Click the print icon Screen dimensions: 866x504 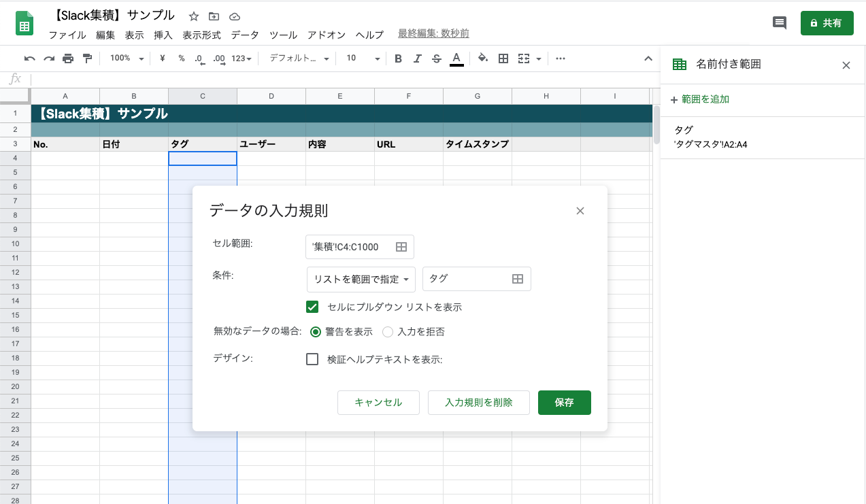[68, 58]
